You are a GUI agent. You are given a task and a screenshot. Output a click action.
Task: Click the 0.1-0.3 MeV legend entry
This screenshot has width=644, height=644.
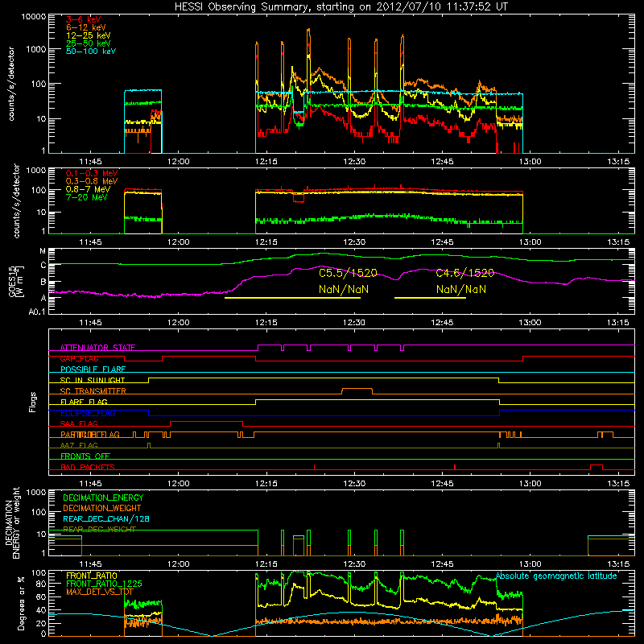click(92, 173)
